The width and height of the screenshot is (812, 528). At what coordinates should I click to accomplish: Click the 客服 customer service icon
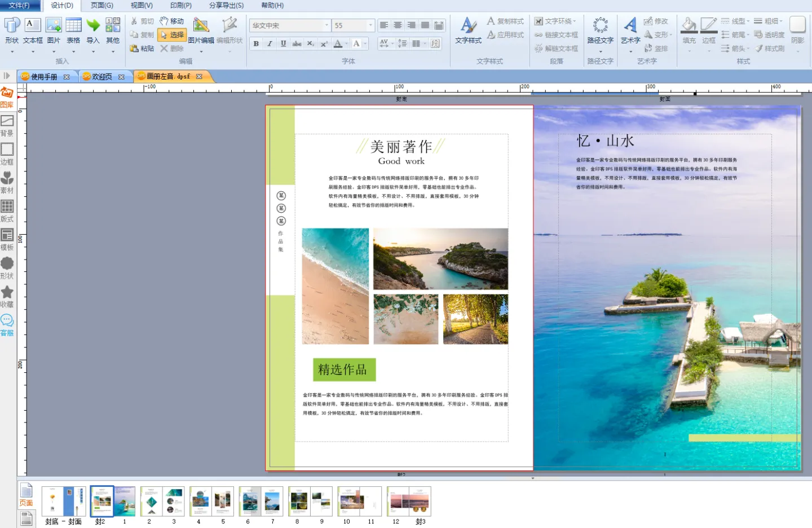coord(7,325)
